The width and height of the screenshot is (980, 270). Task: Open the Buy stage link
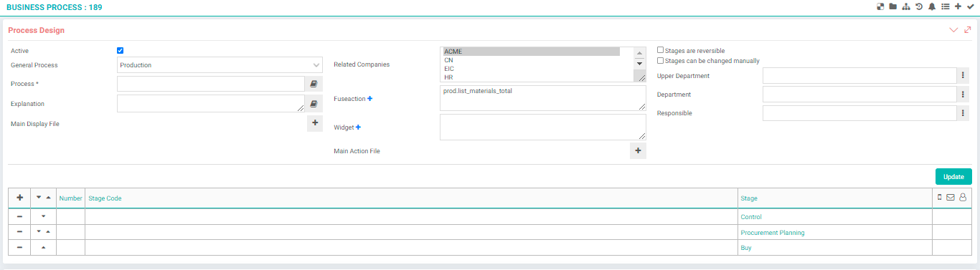[x=746, y=248]
